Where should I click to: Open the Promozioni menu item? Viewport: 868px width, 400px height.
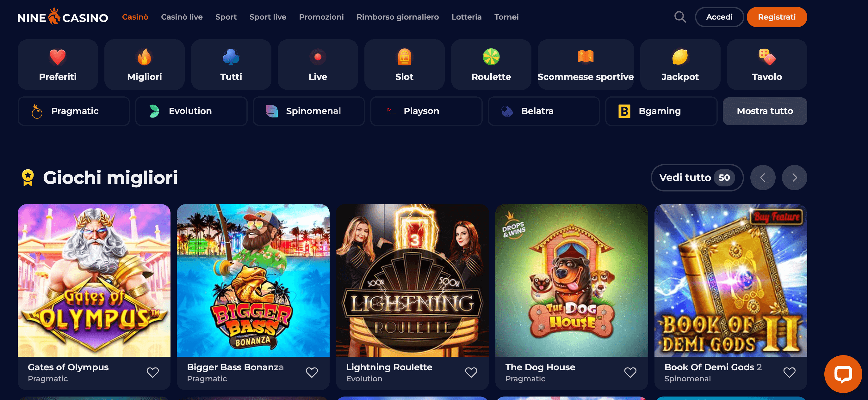[321, 17]
